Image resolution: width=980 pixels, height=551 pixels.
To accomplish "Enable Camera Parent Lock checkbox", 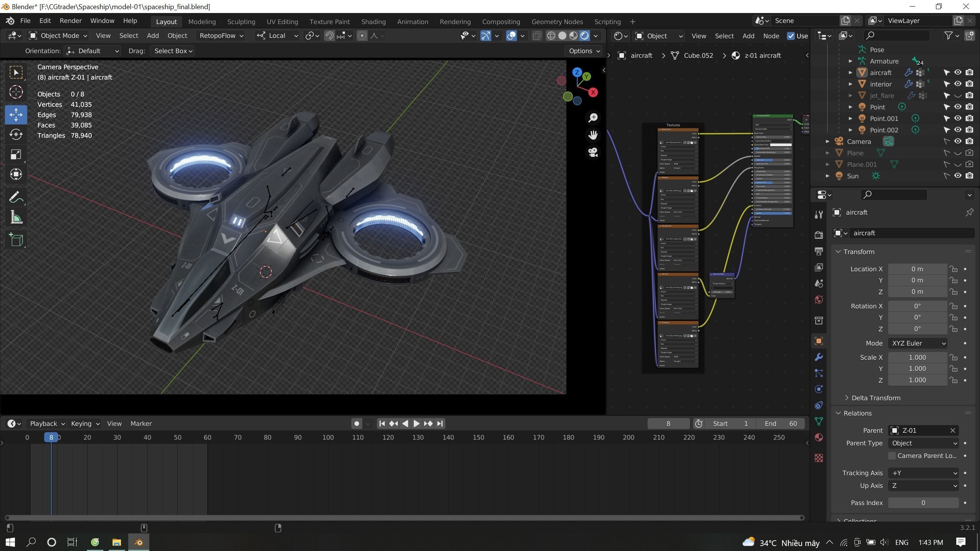I will 892,456.
